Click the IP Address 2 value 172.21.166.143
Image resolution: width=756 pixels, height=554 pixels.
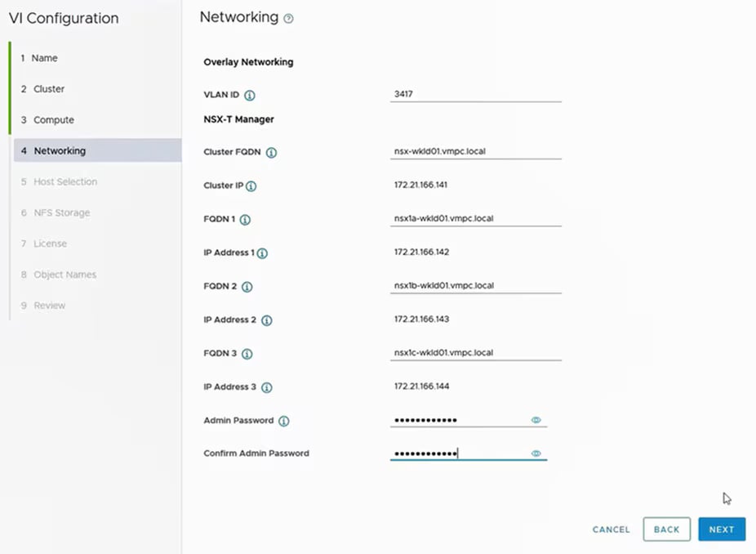click(x=421, y=319)
